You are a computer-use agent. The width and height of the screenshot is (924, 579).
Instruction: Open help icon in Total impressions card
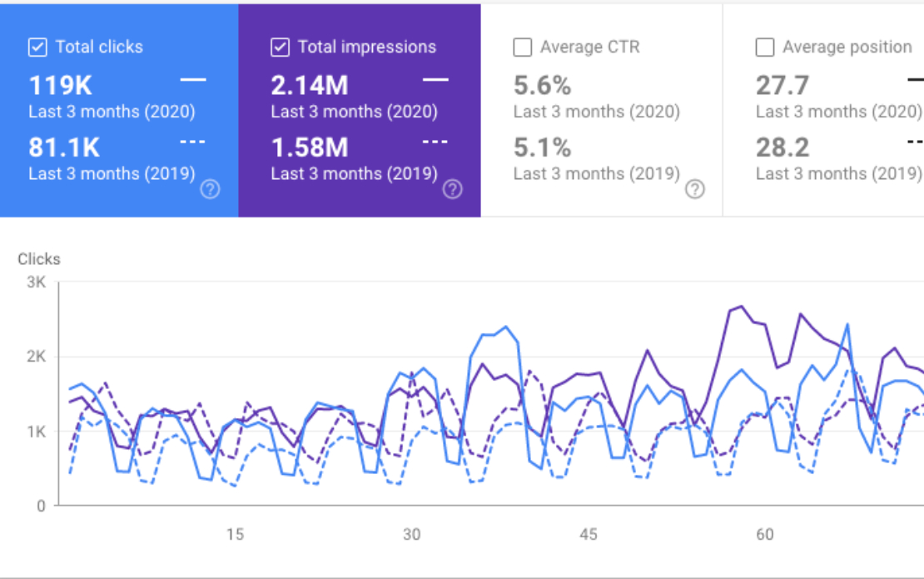[453, 189]
